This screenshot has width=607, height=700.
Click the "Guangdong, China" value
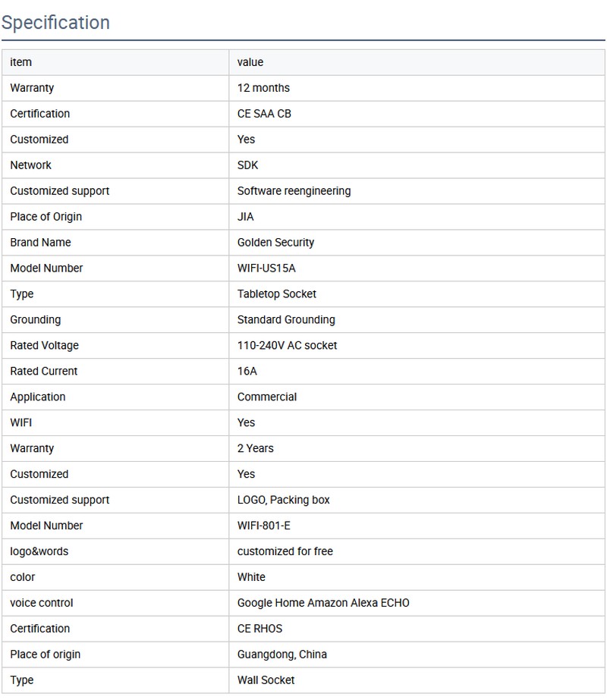282,655
